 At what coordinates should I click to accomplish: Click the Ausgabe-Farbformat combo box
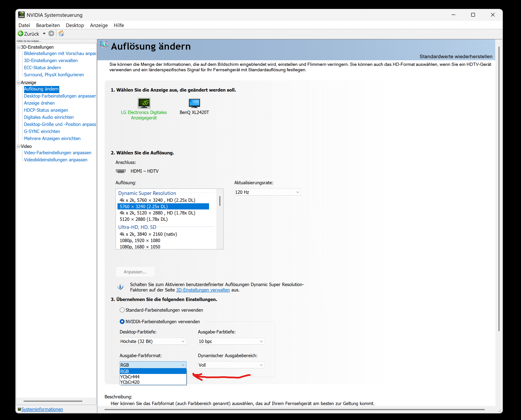(x=153, y=365)
